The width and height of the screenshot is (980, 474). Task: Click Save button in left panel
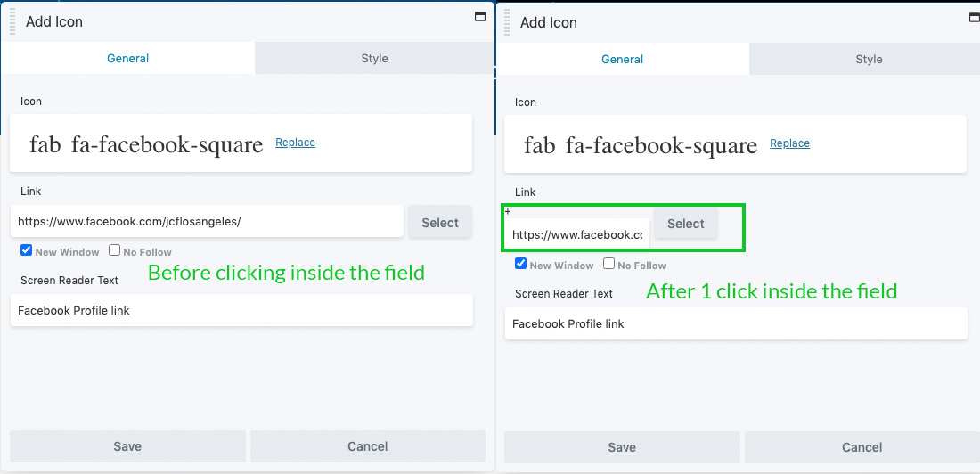(127, 446)
